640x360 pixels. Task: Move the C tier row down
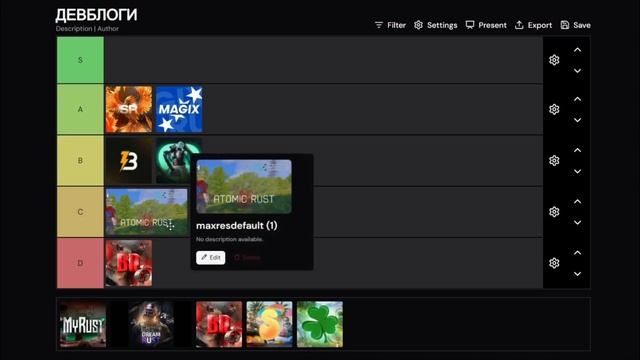(x=578, y=223)
